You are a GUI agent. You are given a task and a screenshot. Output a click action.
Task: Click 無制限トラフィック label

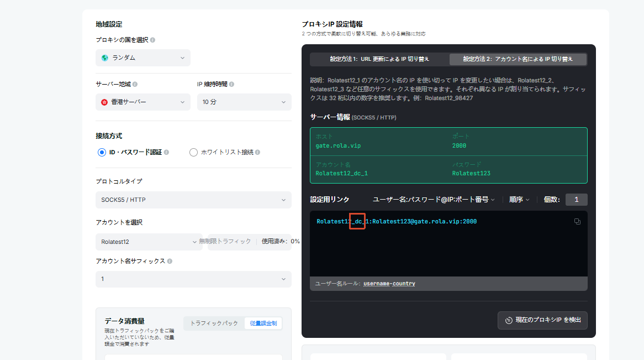[x=225, y=242]
